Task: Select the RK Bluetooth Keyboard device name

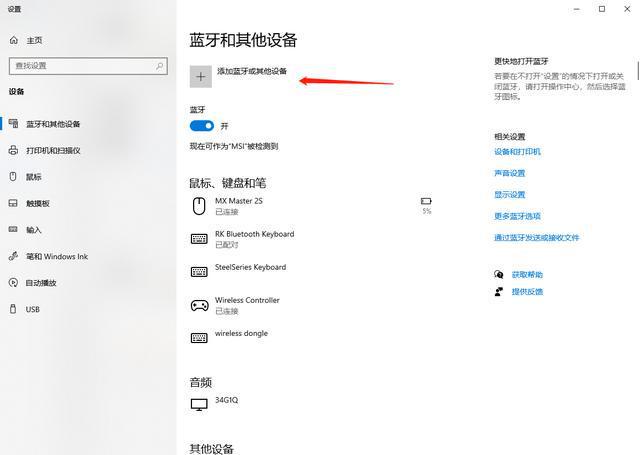Action: (254, 234)
